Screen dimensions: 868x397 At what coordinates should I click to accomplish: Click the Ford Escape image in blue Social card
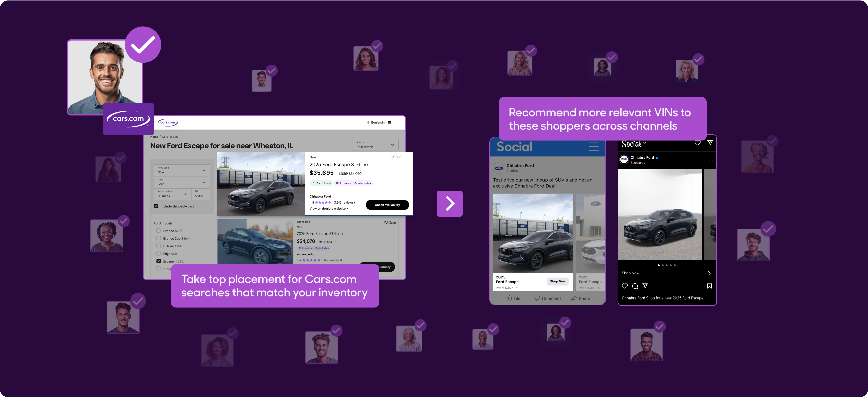point(533,233)
